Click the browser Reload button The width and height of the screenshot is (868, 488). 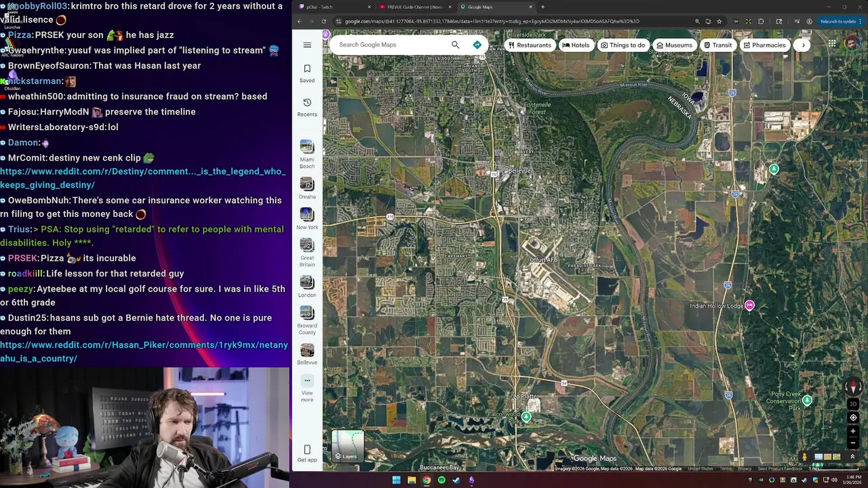point(324,21)
